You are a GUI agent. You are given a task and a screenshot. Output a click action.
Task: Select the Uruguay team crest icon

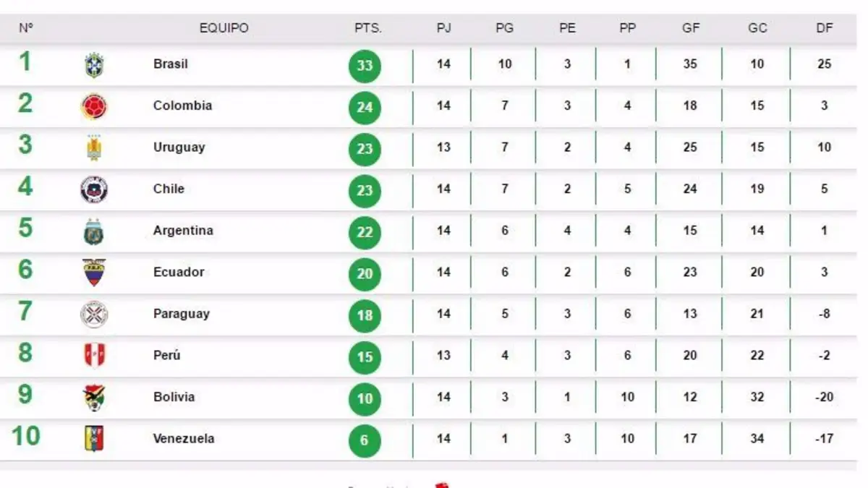(94, 148)
